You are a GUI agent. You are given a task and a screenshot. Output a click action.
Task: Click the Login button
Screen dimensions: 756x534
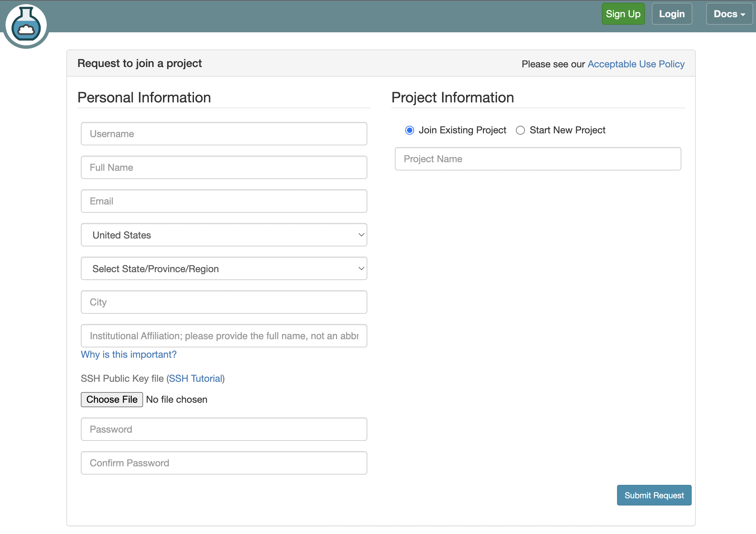click(x=671, y=14)
